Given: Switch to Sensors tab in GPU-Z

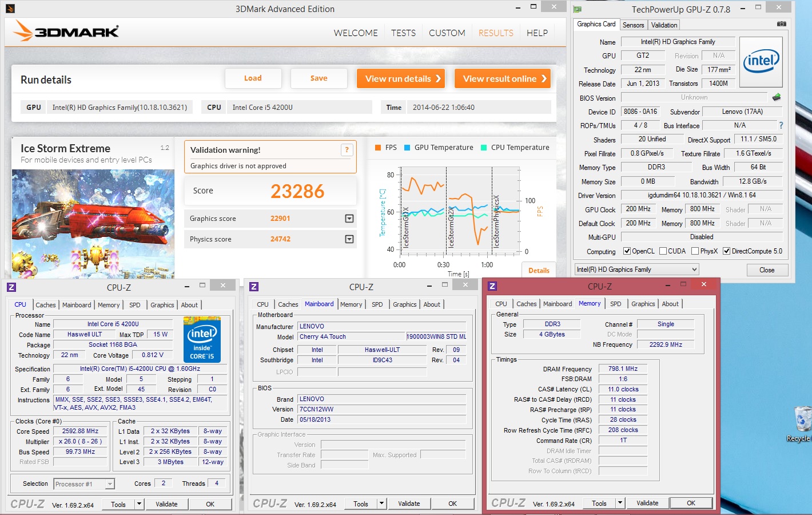Looking at the screenshot, I should click(x=633, y=25).
